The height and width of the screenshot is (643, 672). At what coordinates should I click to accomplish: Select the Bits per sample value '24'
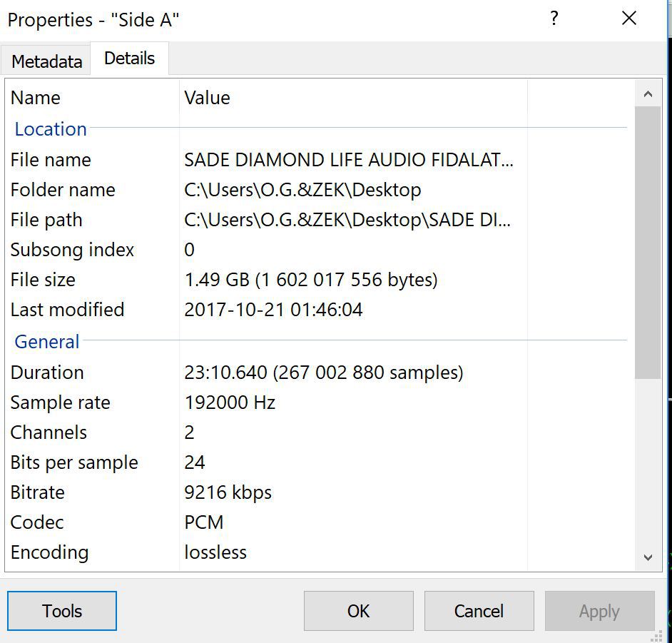point(195,462)
